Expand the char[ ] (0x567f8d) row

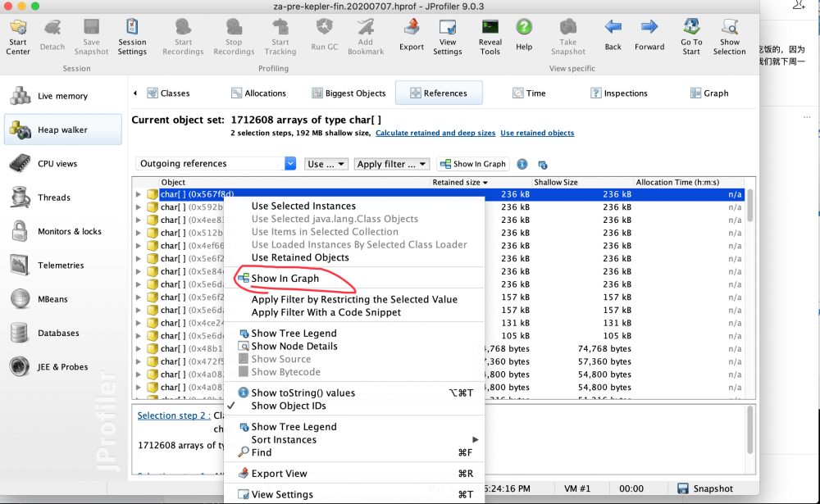(138, 194)
